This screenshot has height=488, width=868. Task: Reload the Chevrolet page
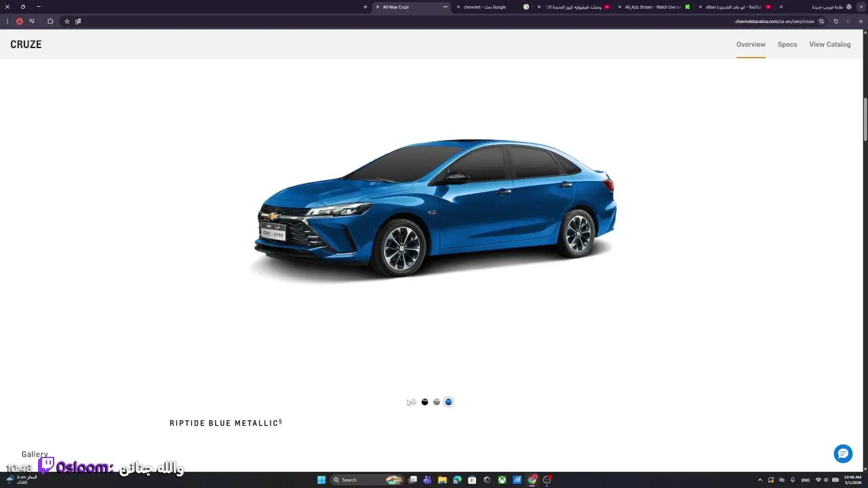(835, 21)
